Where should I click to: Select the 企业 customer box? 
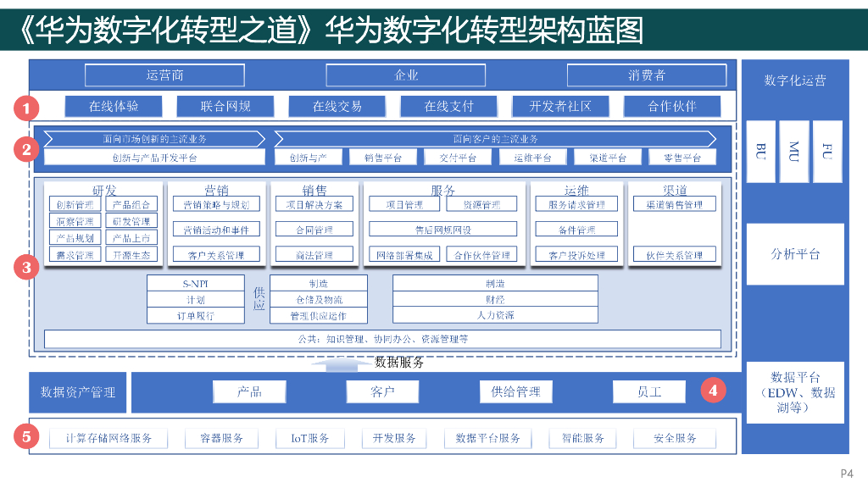click(406, 75)
